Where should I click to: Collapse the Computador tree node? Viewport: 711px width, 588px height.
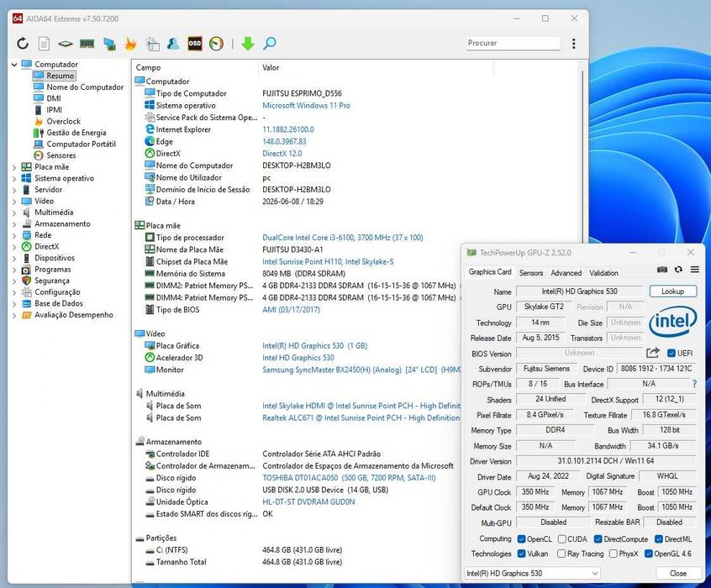14,65
